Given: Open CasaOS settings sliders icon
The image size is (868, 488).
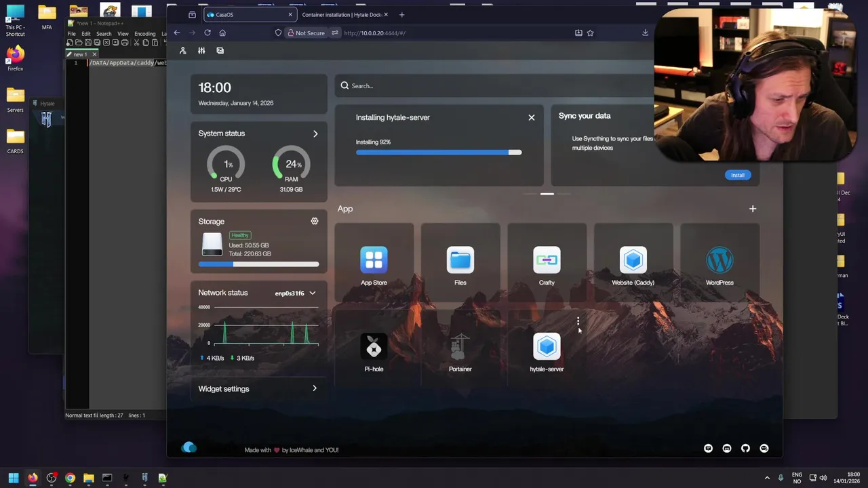Looking at the screenshot, I should (x=201, y=51).
